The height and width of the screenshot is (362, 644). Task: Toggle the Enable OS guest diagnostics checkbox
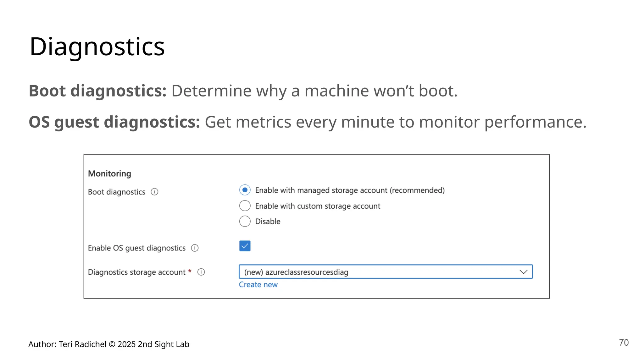245,246
